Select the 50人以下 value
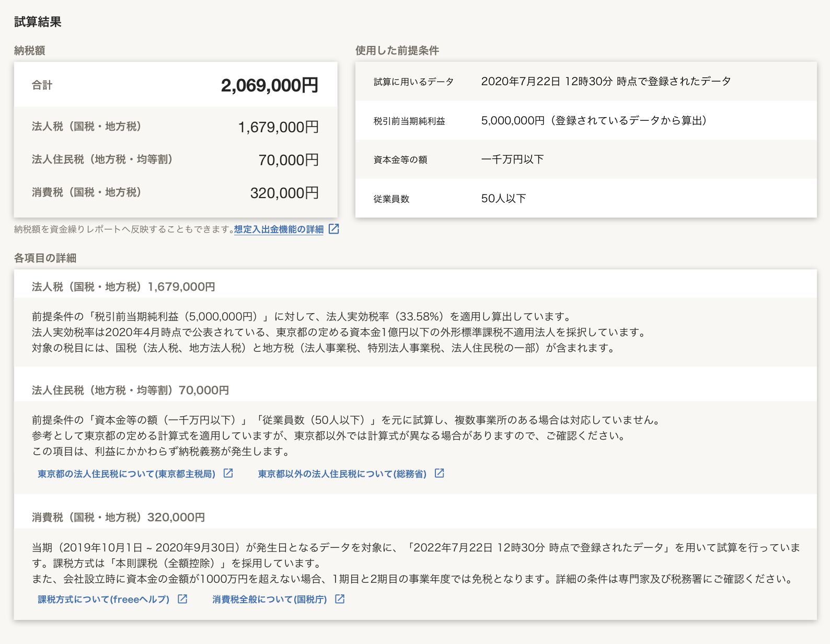This screenshot has width=830, height=644. click(x=504, y=199)
